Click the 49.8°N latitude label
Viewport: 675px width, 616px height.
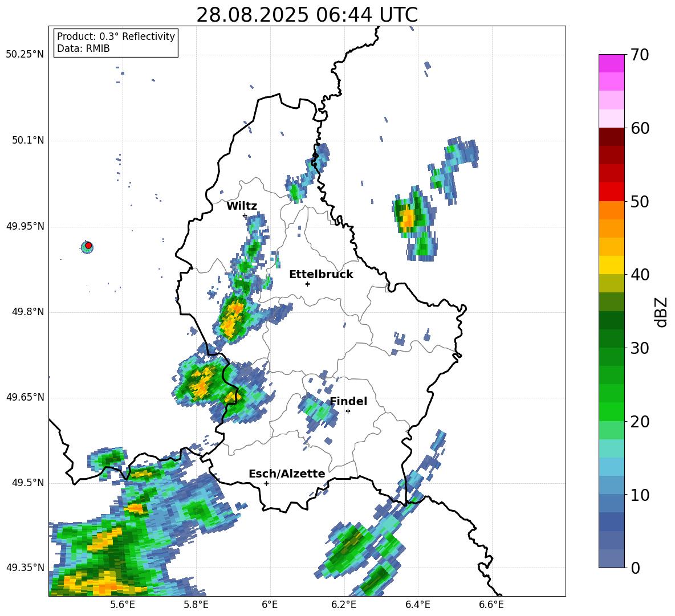[29, 312]
